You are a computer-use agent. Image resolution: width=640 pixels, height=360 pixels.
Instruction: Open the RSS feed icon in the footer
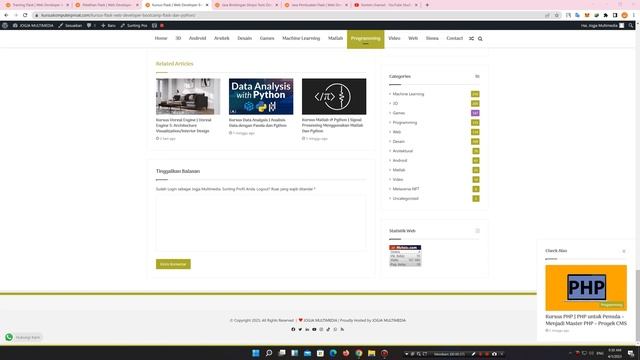[342, 329]
